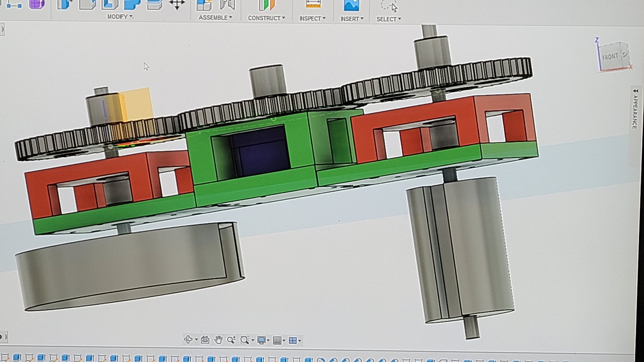Open the ASSEMBLE dropdown menu

(215, 18)
